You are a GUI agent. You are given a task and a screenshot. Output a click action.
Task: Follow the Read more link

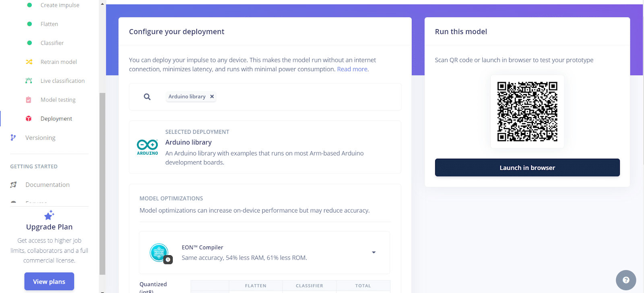[x=352, y=69]
